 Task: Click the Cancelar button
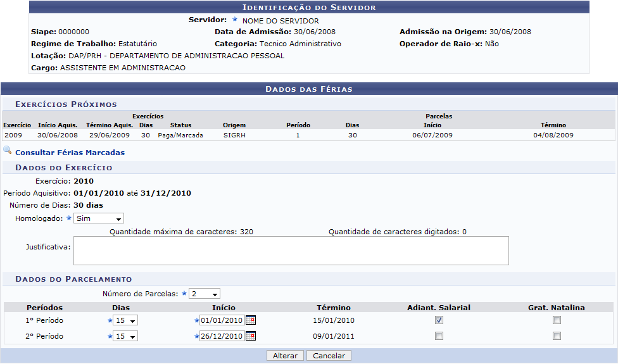click(x=329, y=356)
